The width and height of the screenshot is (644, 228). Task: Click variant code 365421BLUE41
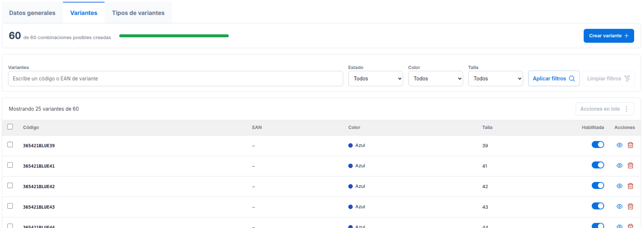(x=39, y=166)
